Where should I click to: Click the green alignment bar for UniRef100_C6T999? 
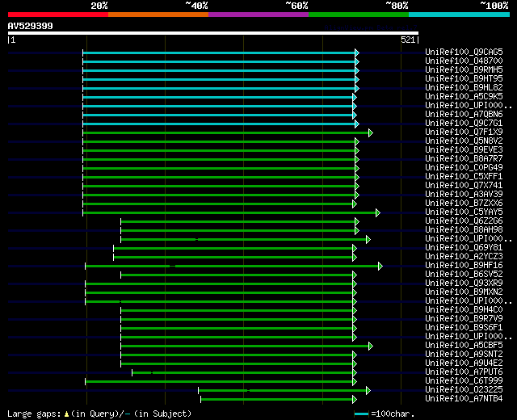(218, 381)
